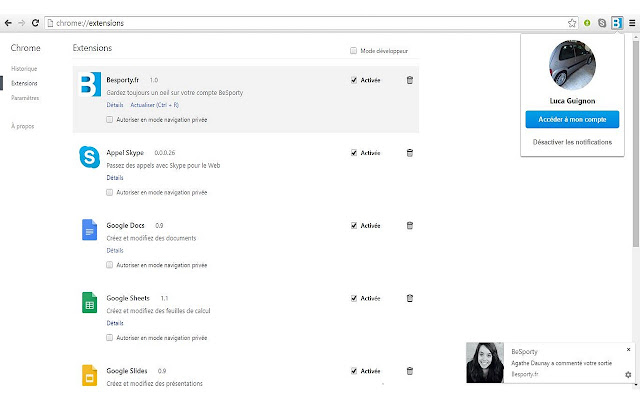The image size is (640, 400).
Task: Allow Appel Skype in private navigation
Action: pos(109,192)
